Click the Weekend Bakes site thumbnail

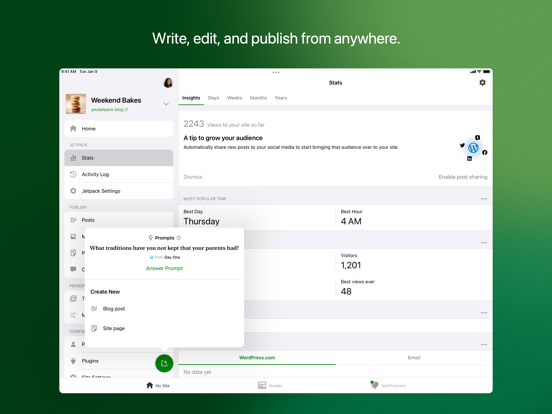(76, 104)
